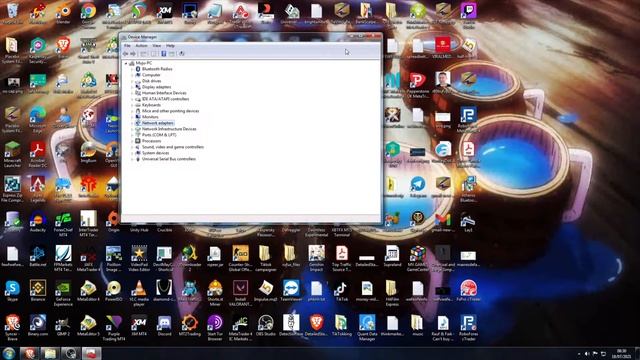The width and height of the screenshot is (640, 360).
Task: Select the Audacity desktop icon
Action: [x=38, y=222]
